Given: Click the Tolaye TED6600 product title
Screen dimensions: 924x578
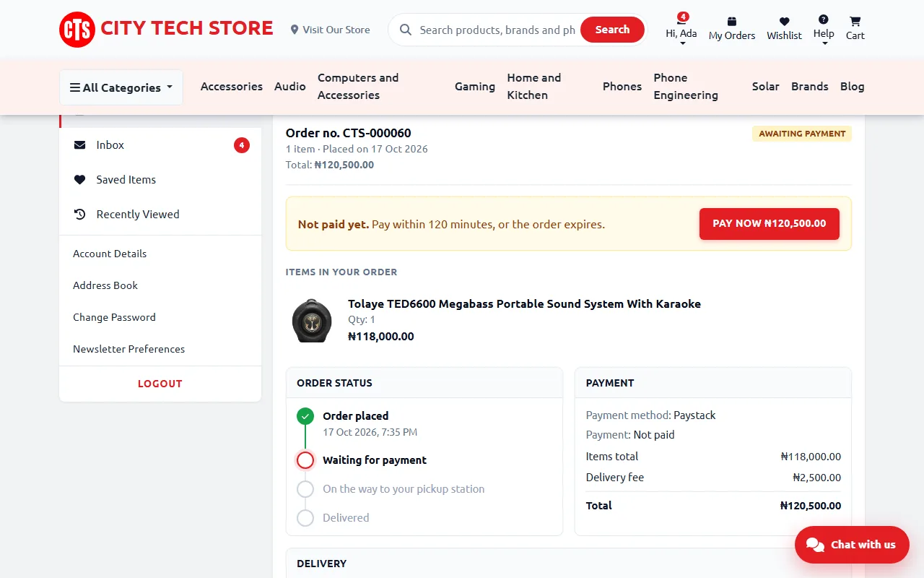Looking at the screenshot, I should [524, 304].
